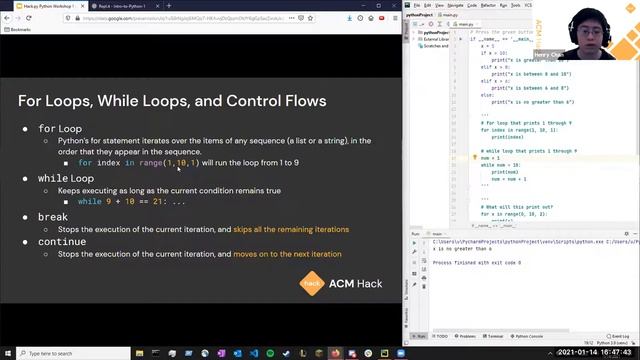Click the yellow intention lightbulb in editor
Image resolution: width=640 pixels, height=360 pixels.
(x=475, y=157)
